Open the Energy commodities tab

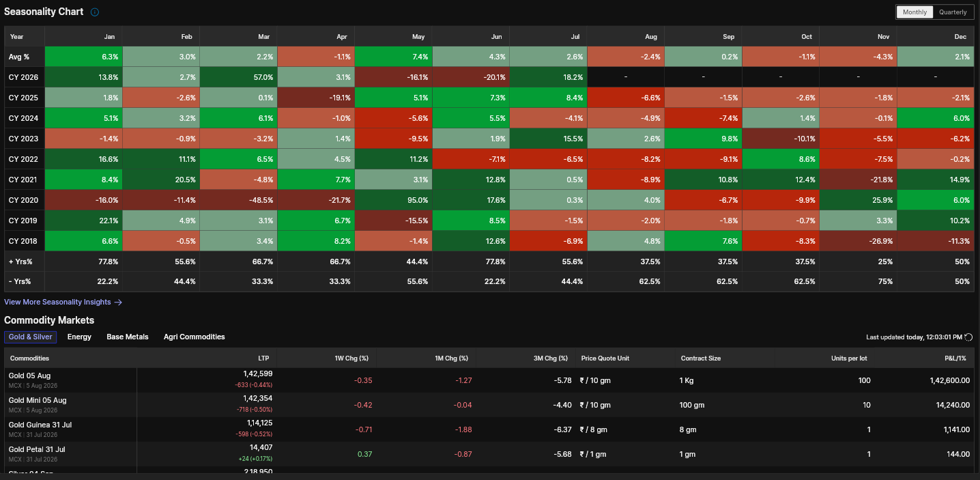click(x=79, y=337)
